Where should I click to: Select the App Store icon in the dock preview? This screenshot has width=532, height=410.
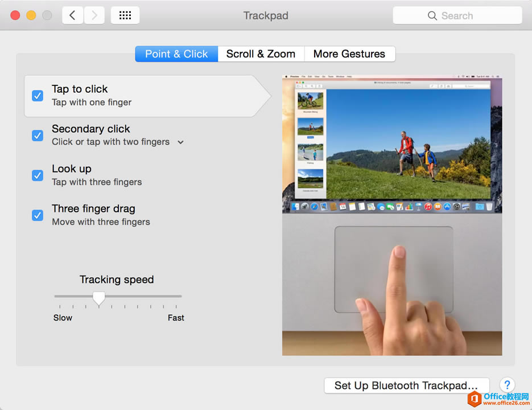click(x=447, y=207)
